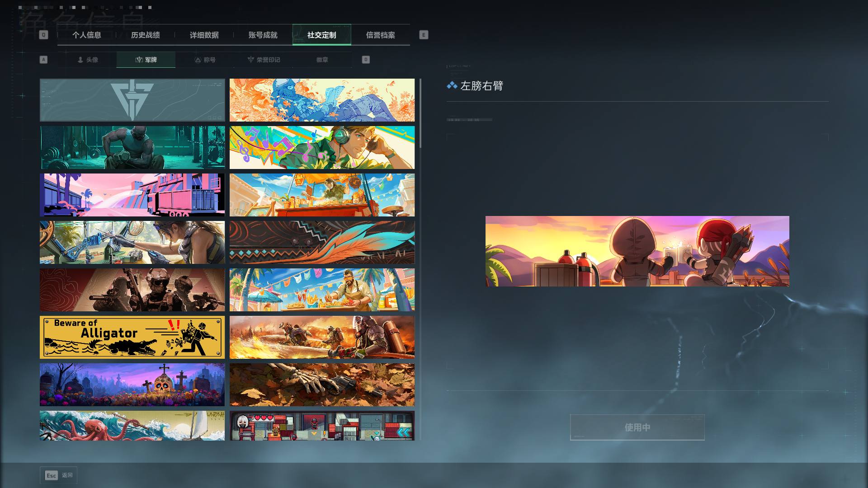Click the A key previous sub-tab icon
The height and width of the screenshot is (488, 868).
tap(43, 60)
